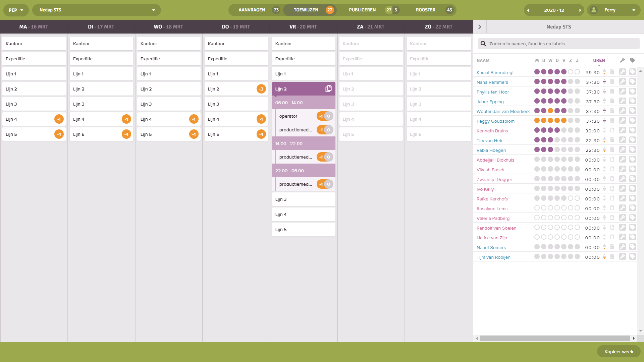Screen dimensions: 644x362
Task: Toggle Monday availability dot for Kamal Barendregt
Action: tap(537, 72)
